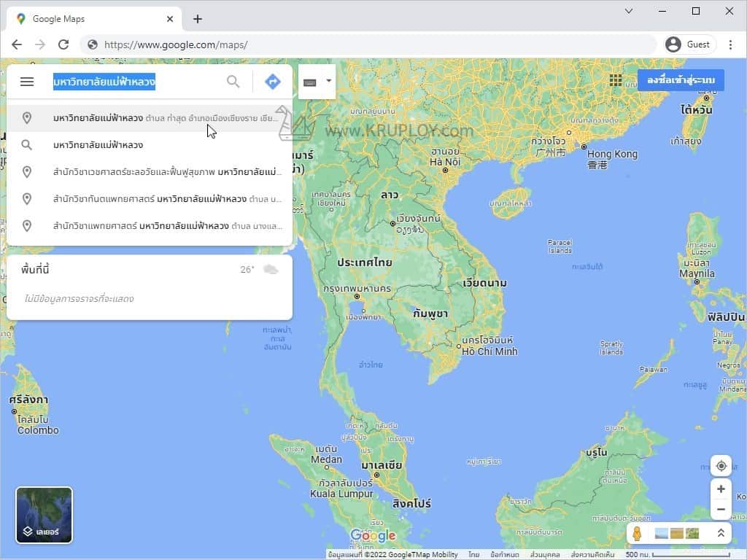Select the plain search suggestion มหาวิทยาลัยแม่ฟ้าหลวง

point(150,145)
